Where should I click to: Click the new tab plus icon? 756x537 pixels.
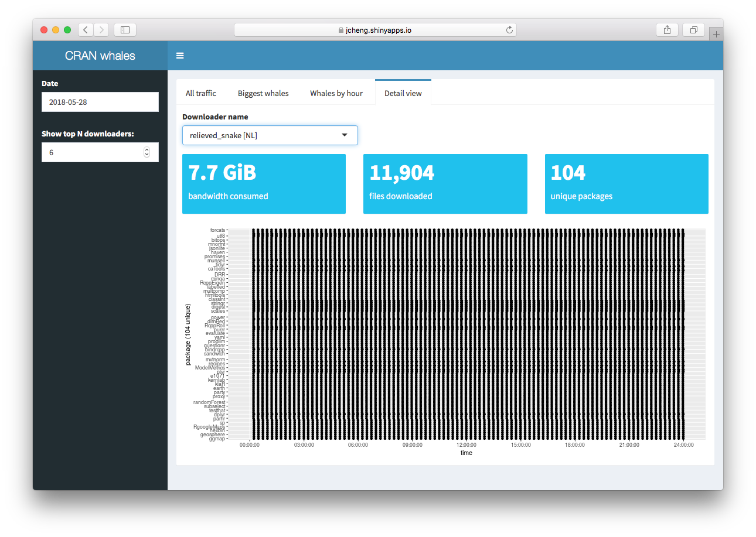716,33
